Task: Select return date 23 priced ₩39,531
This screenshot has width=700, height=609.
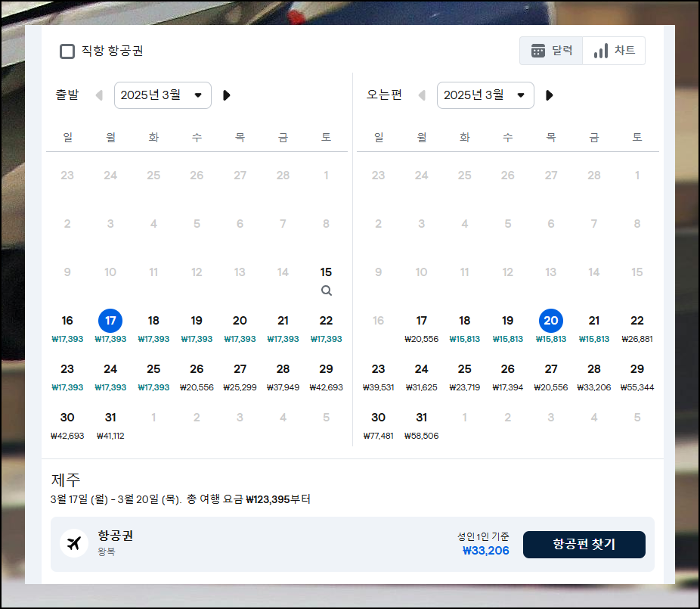Action: (378, 377)
